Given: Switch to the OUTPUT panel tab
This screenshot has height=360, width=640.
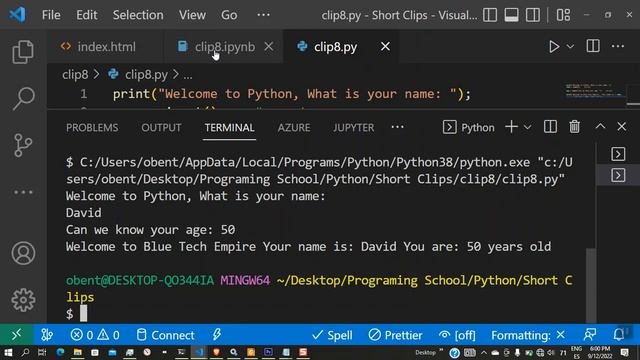Looking at the screenshot, I should 161,128.
